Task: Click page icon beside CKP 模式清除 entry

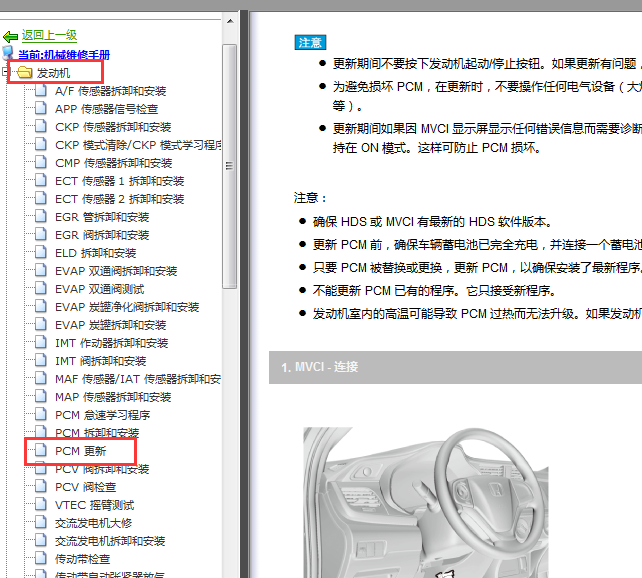Action: [41, 144]
